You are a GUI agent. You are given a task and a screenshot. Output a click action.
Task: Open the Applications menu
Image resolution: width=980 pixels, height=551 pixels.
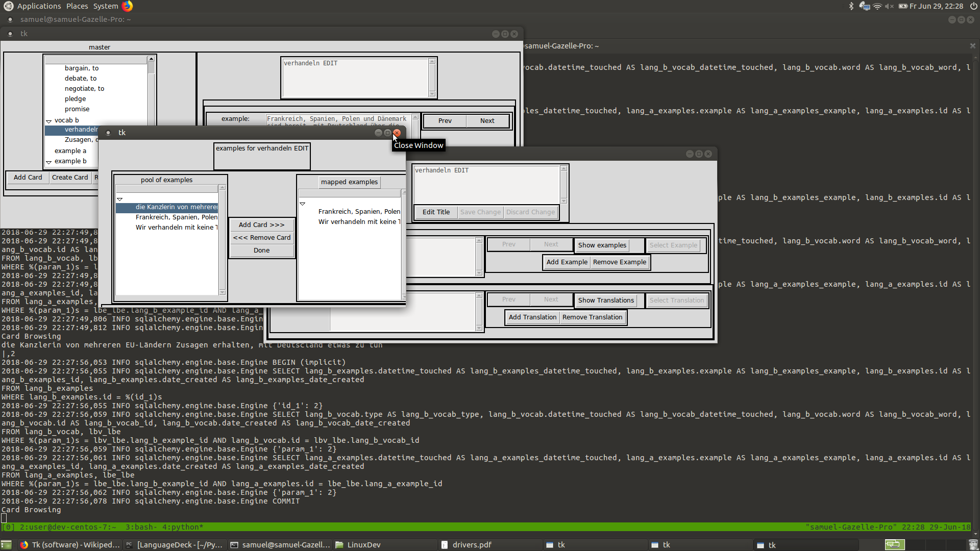coord(39,6)
